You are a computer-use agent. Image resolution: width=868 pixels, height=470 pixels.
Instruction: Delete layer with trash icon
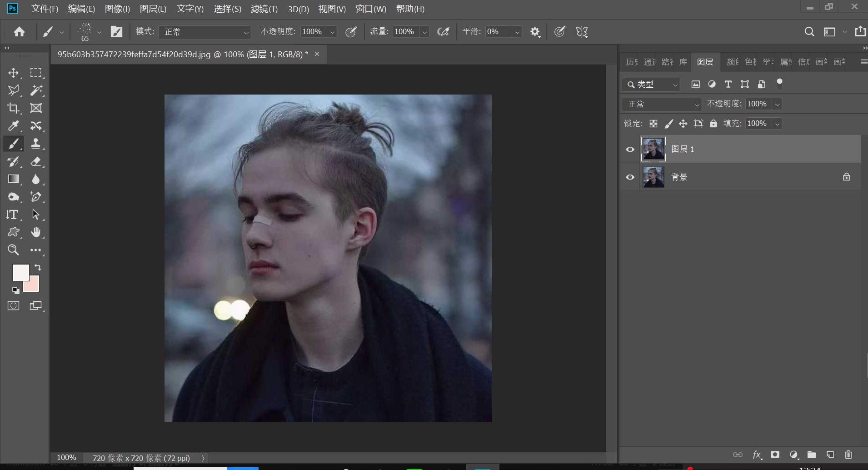[x=848, y=455]
